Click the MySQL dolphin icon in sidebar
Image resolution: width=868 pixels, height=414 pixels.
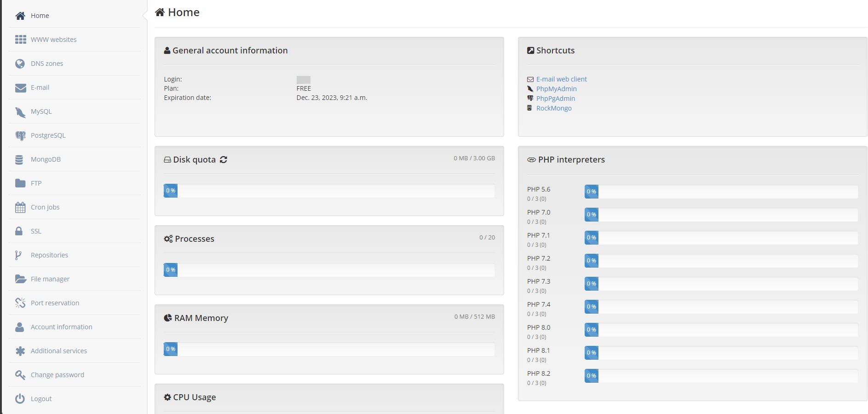coord(20,112)
